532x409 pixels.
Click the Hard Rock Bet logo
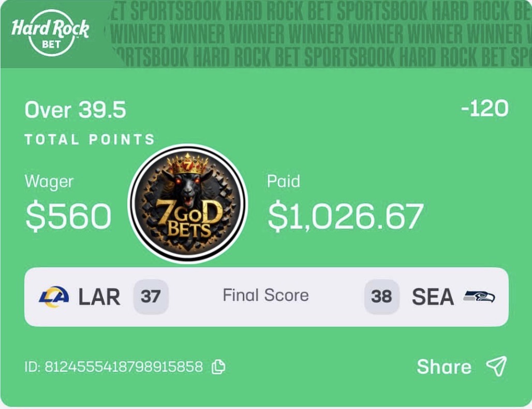click(x=50, y=34)
